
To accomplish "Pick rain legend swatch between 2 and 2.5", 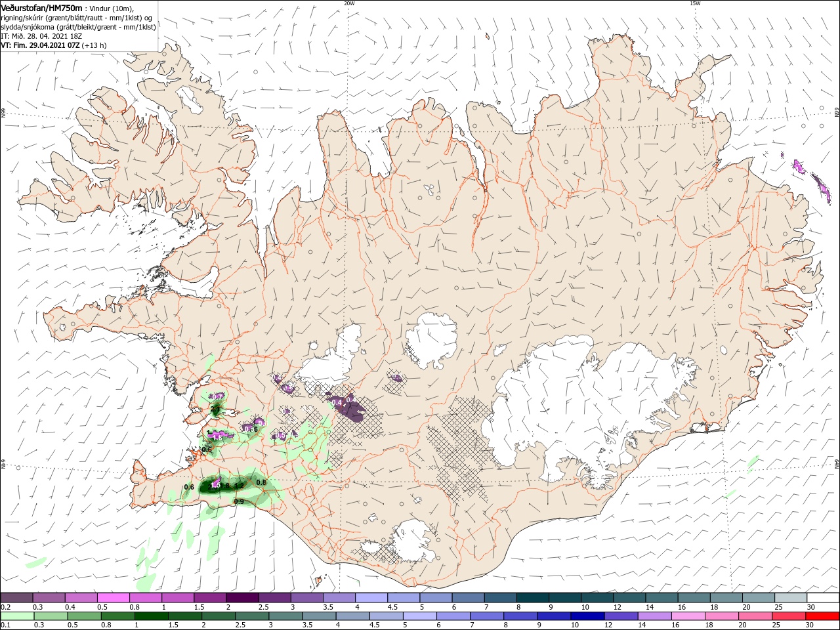I will click(x=219, y=616).
